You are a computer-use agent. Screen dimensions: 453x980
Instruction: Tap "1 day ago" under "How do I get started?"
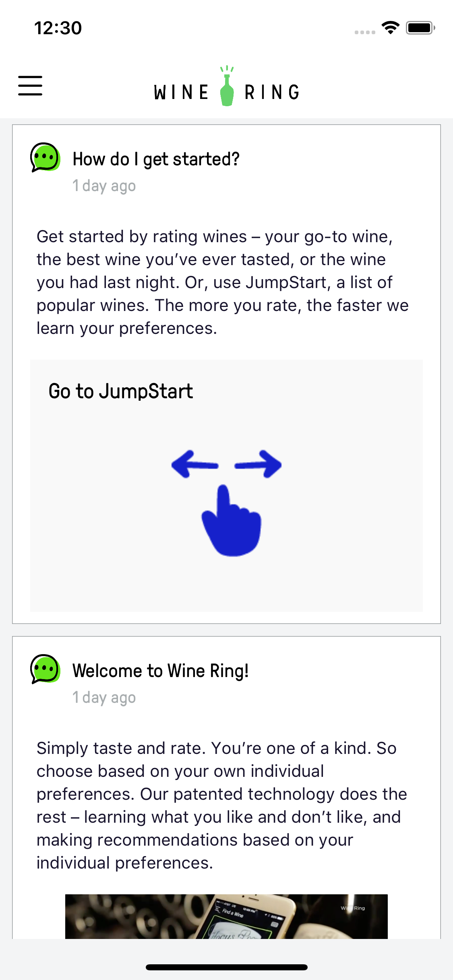point(104,186)
